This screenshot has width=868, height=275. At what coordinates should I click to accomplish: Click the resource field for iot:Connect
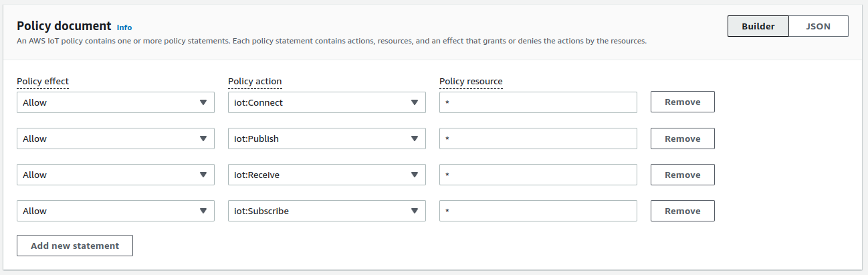point(538,102)
